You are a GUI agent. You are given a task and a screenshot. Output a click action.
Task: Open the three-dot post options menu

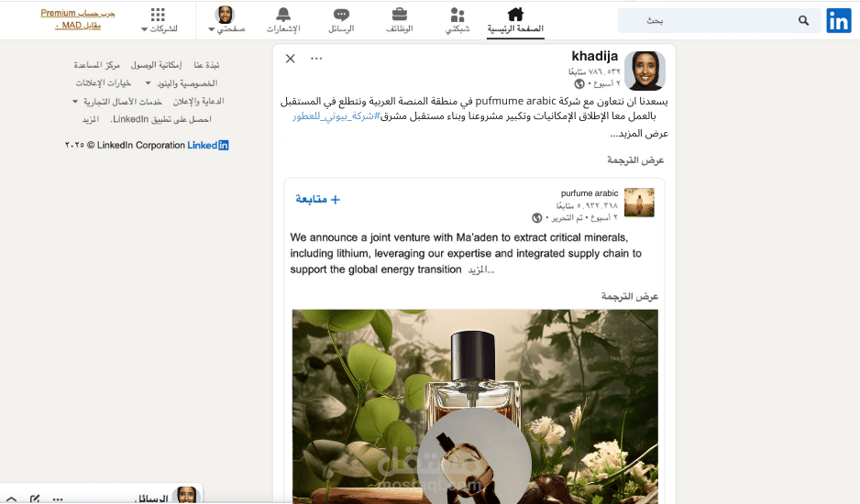pyautogui.click(x=316, y=58)
